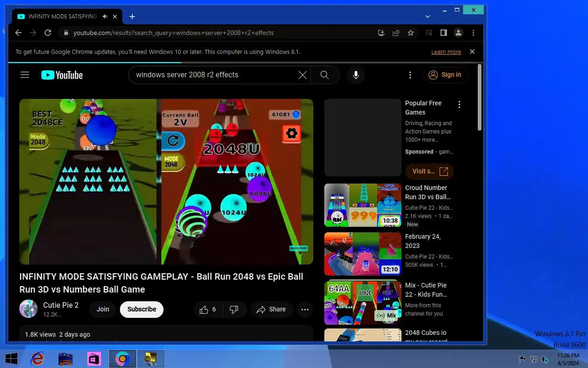
Task: Click the page vertical scrollbar
Action: 480,98
